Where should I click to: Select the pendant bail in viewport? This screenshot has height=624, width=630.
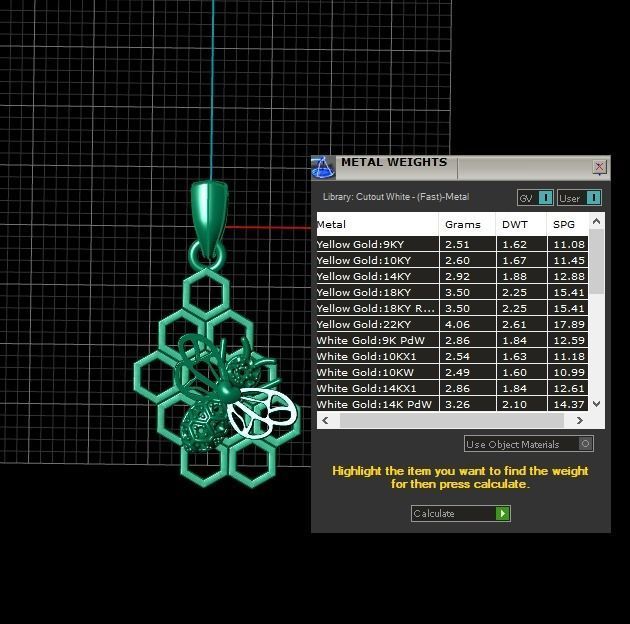tap(209, 220)
